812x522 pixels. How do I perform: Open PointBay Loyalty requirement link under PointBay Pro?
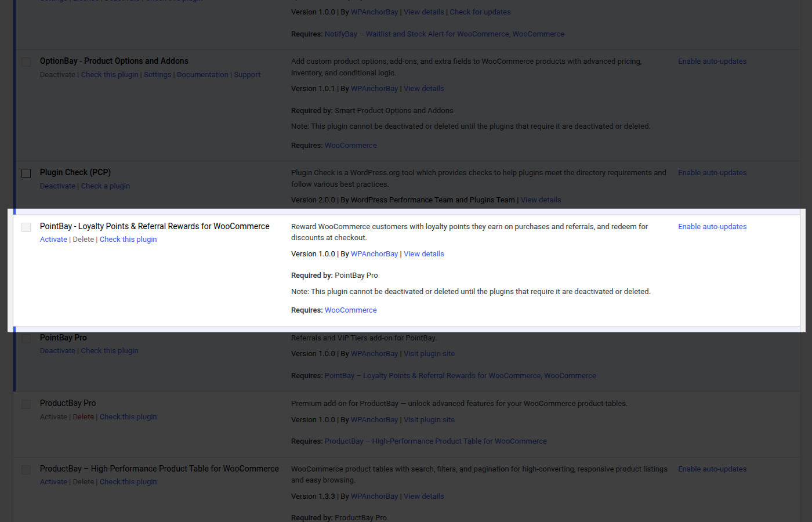433,376
